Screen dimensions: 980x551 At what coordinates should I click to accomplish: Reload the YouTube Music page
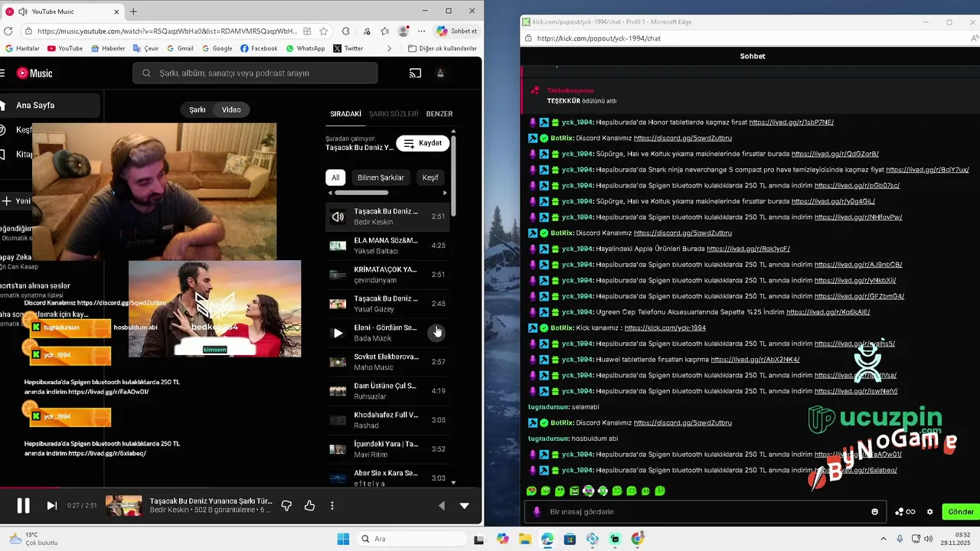8,31
